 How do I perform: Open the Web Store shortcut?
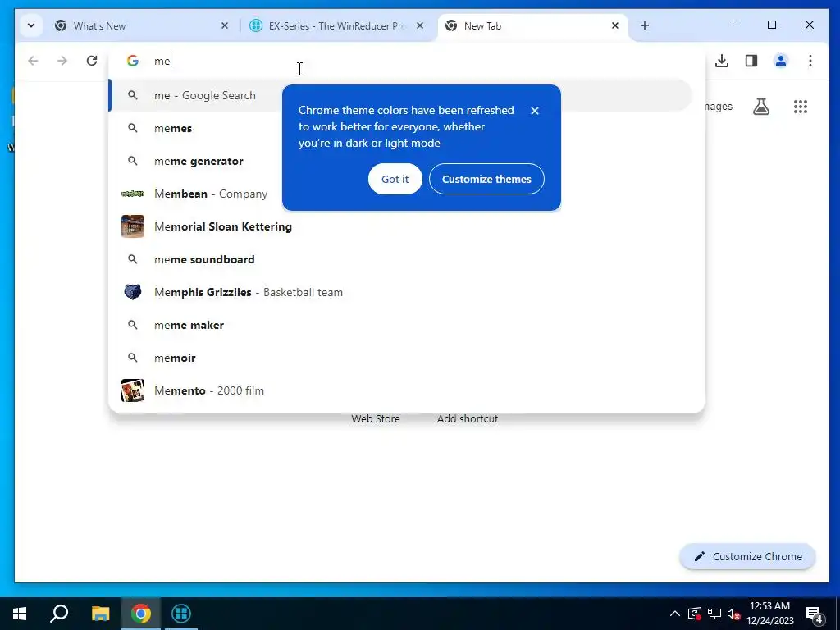pyautogui.click(x=376, y=418)
